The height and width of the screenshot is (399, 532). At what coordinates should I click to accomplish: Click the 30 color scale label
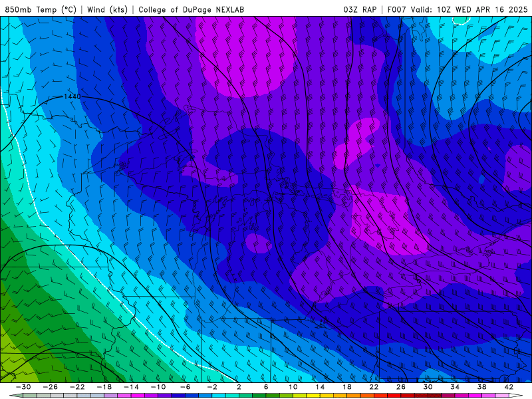[x=428, y=387]
